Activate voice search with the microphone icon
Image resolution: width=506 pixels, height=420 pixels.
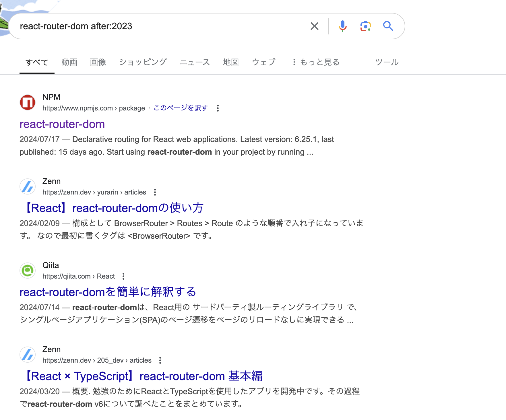[342, 26]
